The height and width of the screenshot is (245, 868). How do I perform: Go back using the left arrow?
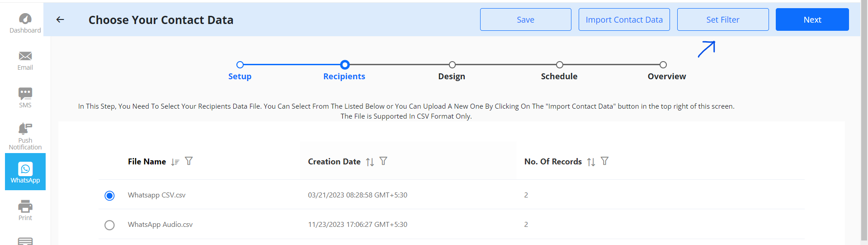(x=60, y=19)
